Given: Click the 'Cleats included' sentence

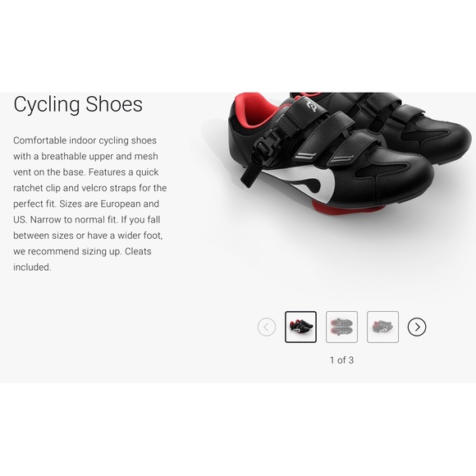Looking at the screenshot, I should tap(82, 259).
